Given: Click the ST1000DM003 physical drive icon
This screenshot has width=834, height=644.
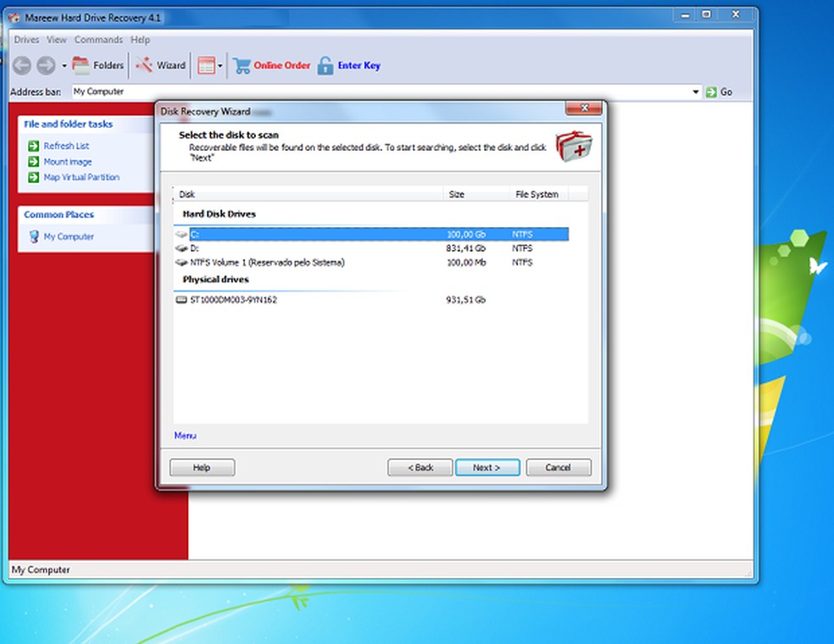Looking at the screenshot, I should (x=181, y=300).
